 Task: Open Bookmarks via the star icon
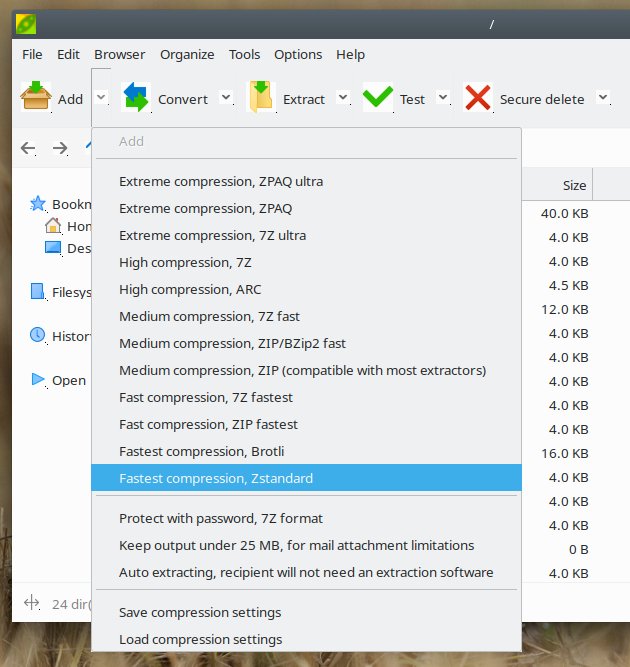pos(38,203)
